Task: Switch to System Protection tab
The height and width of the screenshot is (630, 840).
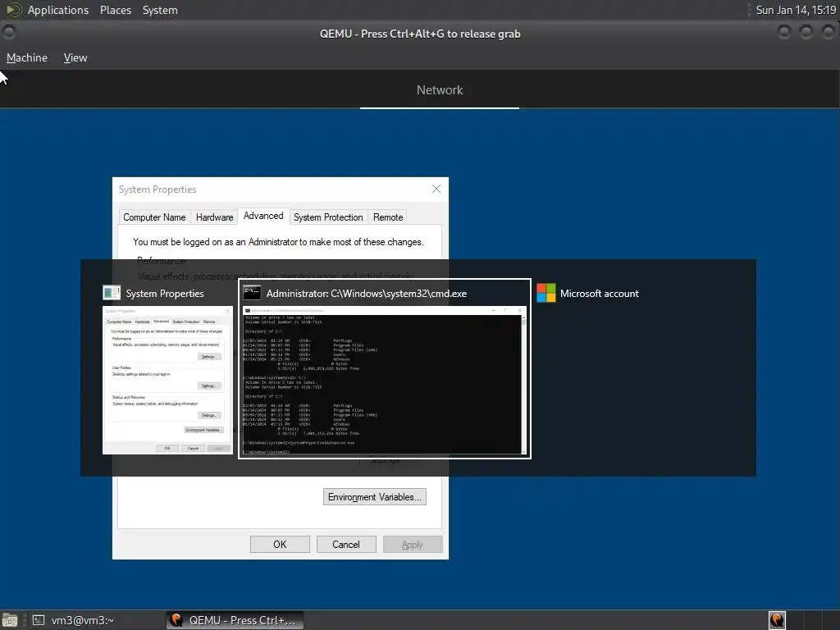Action: 328,217
